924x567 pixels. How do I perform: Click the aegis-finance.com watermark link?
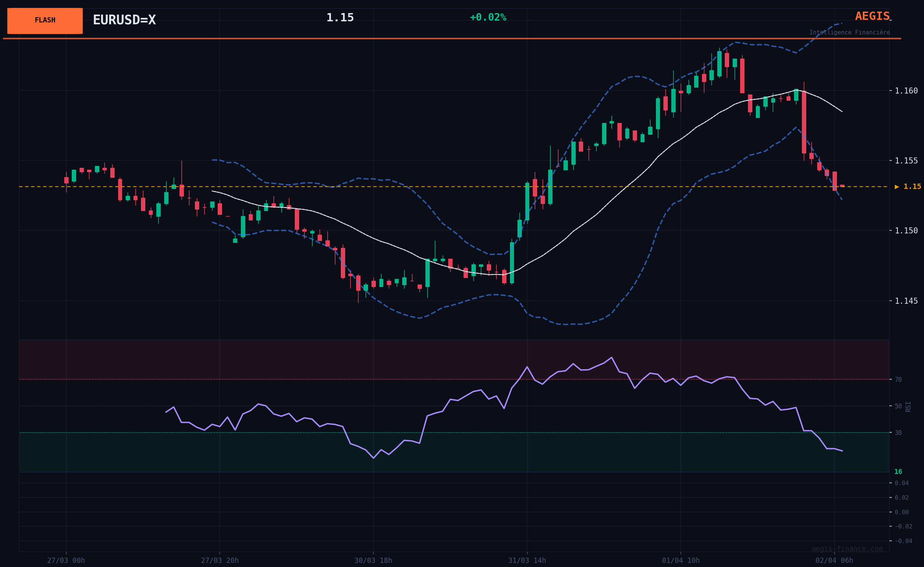[847, 549]
